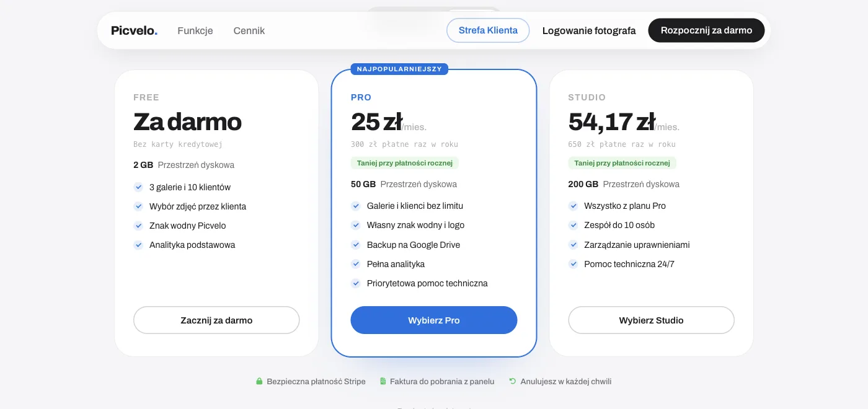Click Anulujesz w każdej chwili text

click(566, 381)
